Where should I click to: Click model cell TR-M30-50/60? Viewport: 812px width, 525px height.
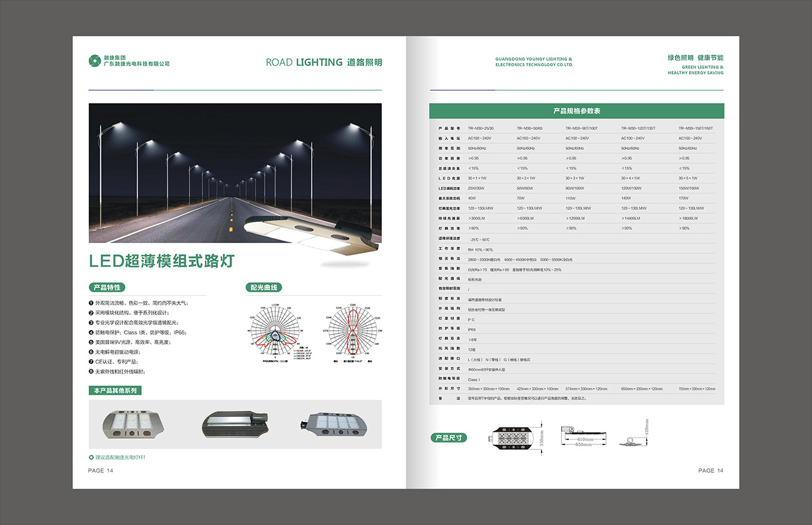[x=530, y=128]
